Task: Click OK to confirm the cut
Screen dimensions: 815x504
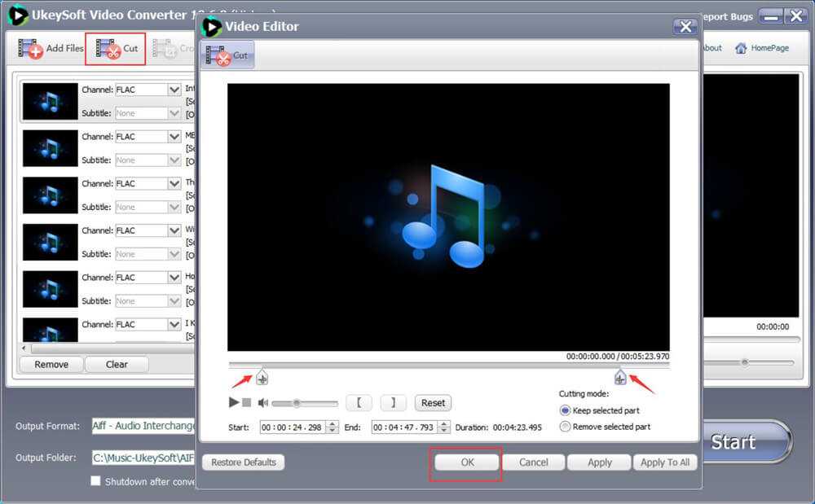Action: coord(466,462)
